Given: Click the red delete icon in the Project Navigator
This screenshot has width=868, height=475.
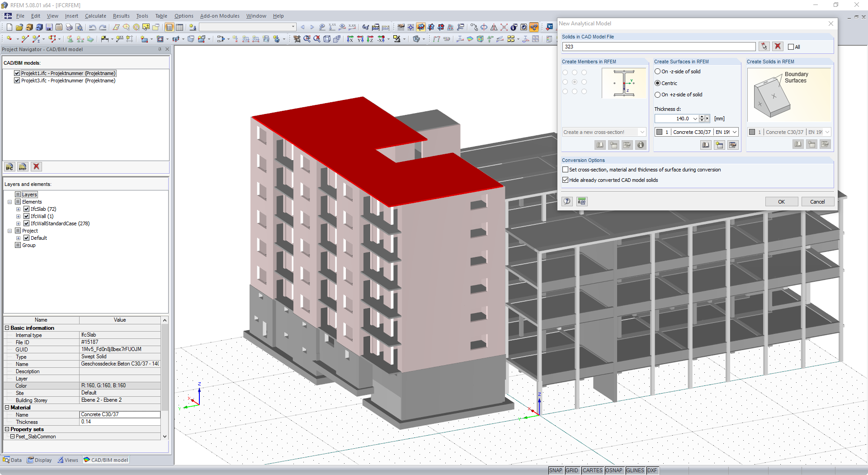Looking at the screenshot, I should (x=36, y=166).
